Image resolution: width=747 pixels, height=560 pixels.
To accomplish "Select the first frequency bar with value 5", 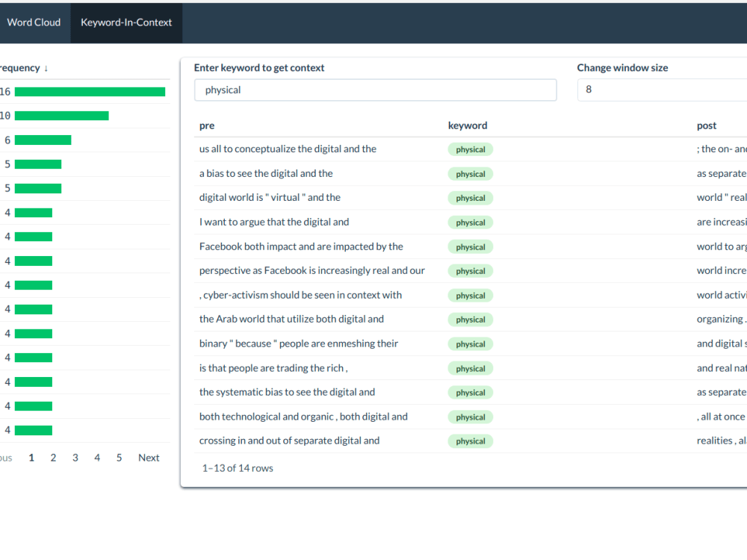I will (39, 164).
